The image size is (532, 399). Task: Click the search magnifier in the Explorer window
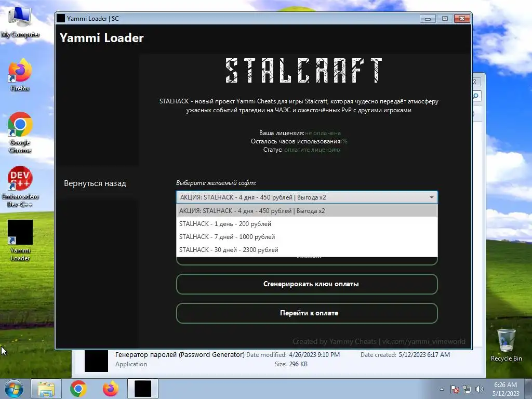pos(476,96)
